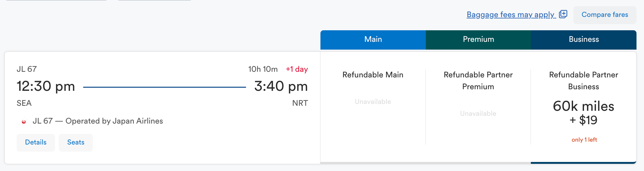Viewport: 644px width, 171px height.
Task: Open the Baggage fees may apply link
Action: 511,15
